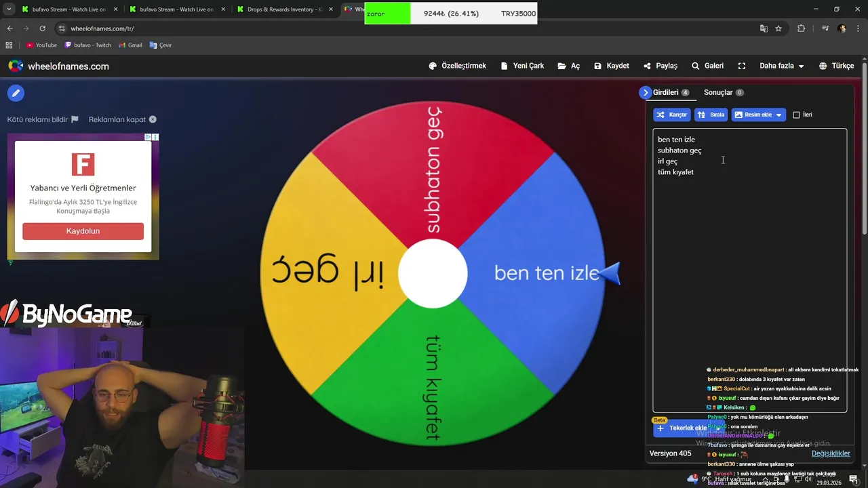Open the Chrome apps grid icon
This screenshot has width=868, height=488.
(9, 45)
